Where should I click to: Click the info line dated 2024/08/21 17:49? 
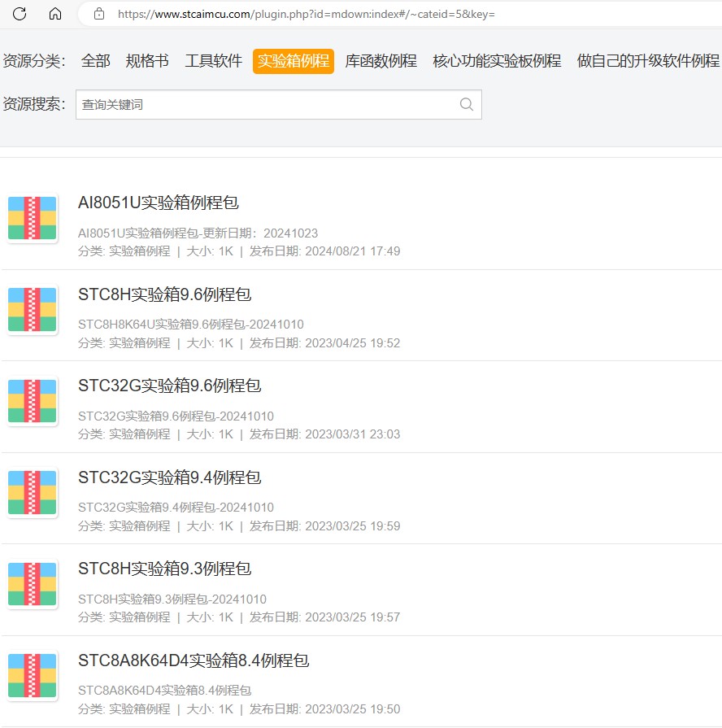point(239,251)
